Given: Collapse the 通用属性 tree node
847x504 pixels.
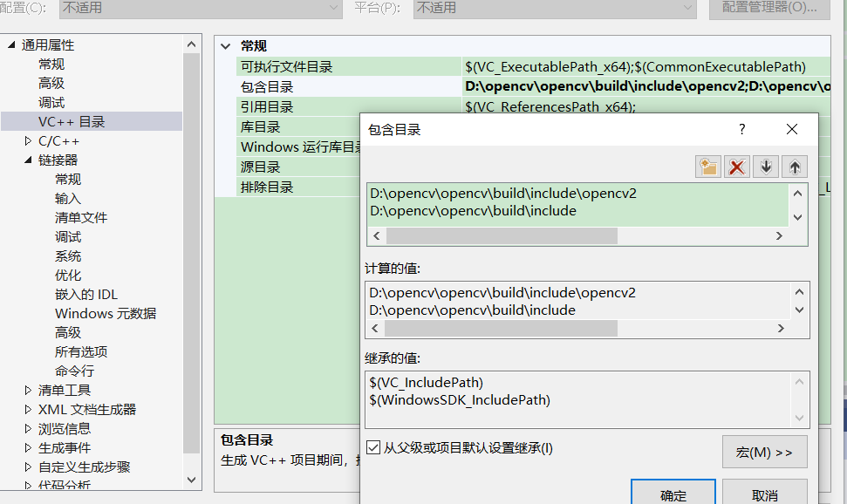Looking at the screenshot, I should [x=11, y=44].
